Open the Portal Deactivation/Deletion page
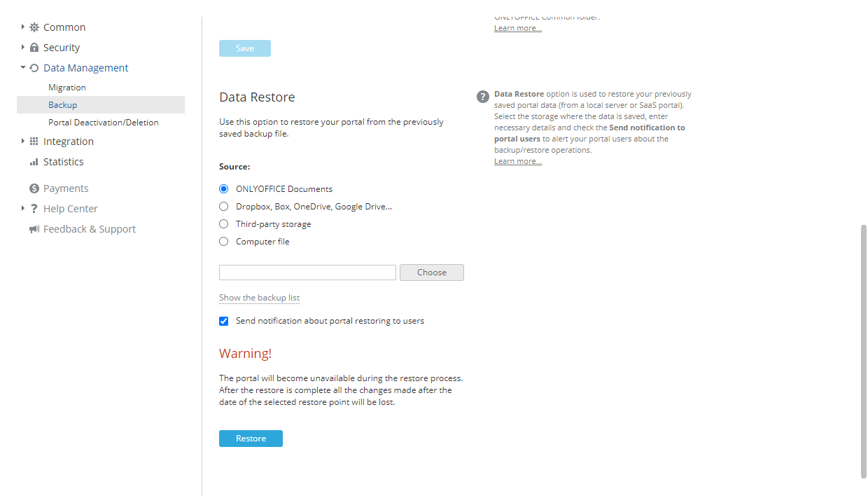868x496 pixels. pos(104,122)
